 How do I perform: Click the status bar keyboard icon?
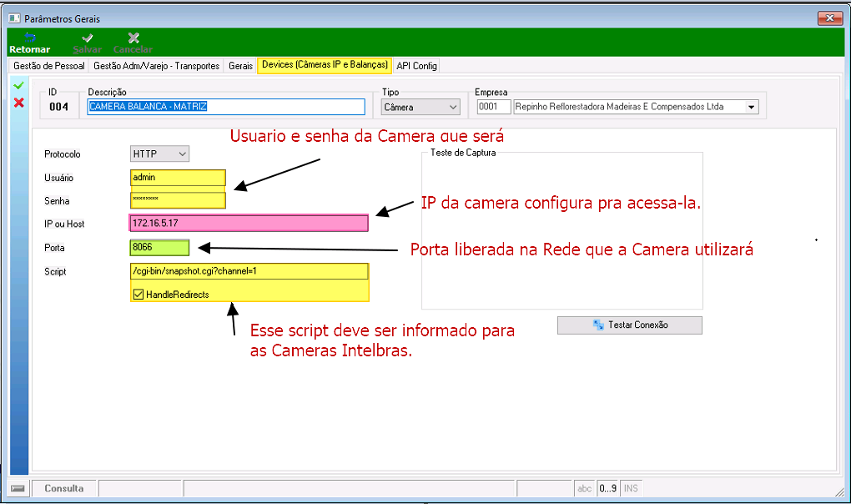18,488
